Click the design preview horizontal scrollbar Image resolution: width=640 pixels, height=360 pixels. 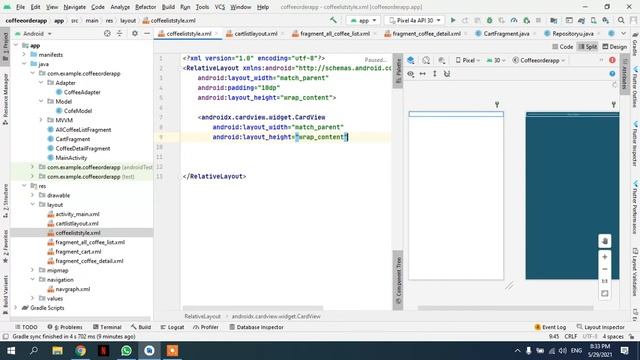click(505, 308)
